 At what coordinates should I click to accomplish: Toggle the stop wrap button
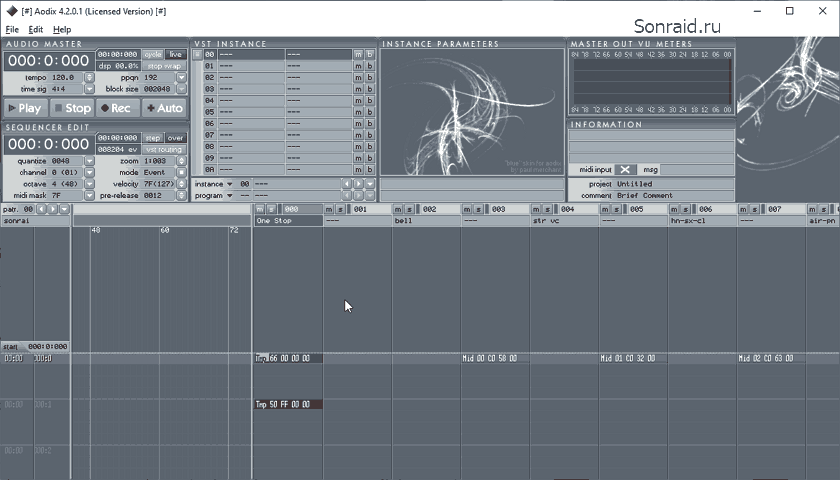click(x=164, y=66)
